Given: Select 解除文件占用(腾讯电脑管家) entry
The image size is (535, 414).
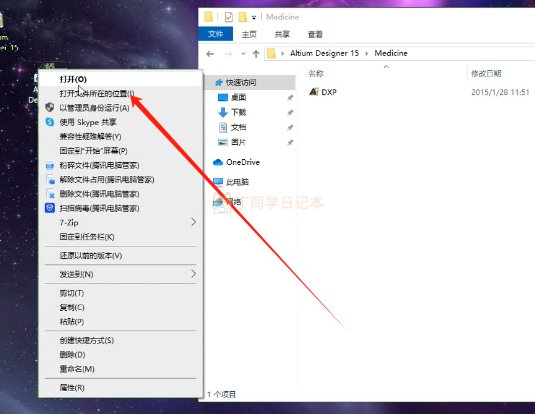Looking at the screenshot, I should pos(120,180).
